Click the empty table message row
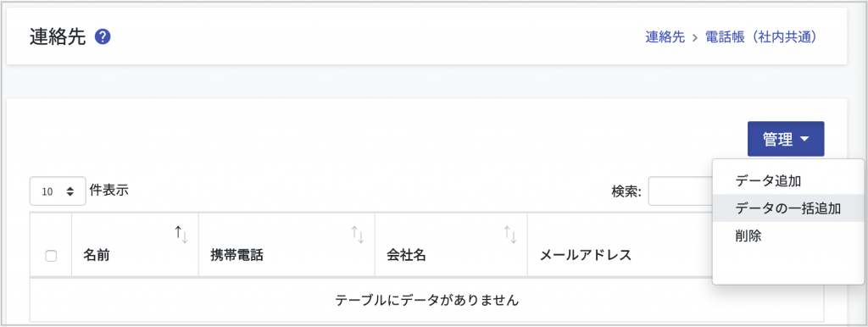The width and height of the screenshot is (868, 327). click(x=427, y=300)
